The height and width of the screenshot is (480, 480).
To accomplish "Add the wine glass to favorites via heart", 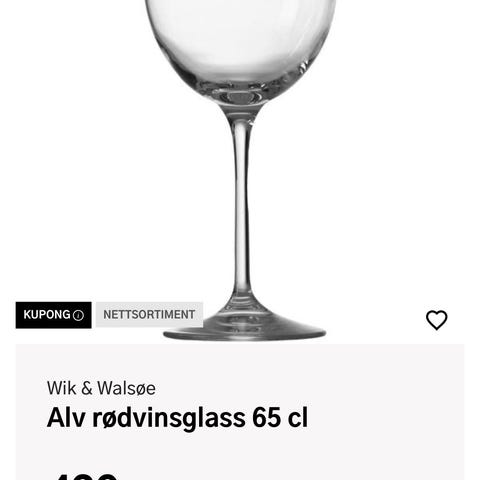I will [x=437, y=320].
